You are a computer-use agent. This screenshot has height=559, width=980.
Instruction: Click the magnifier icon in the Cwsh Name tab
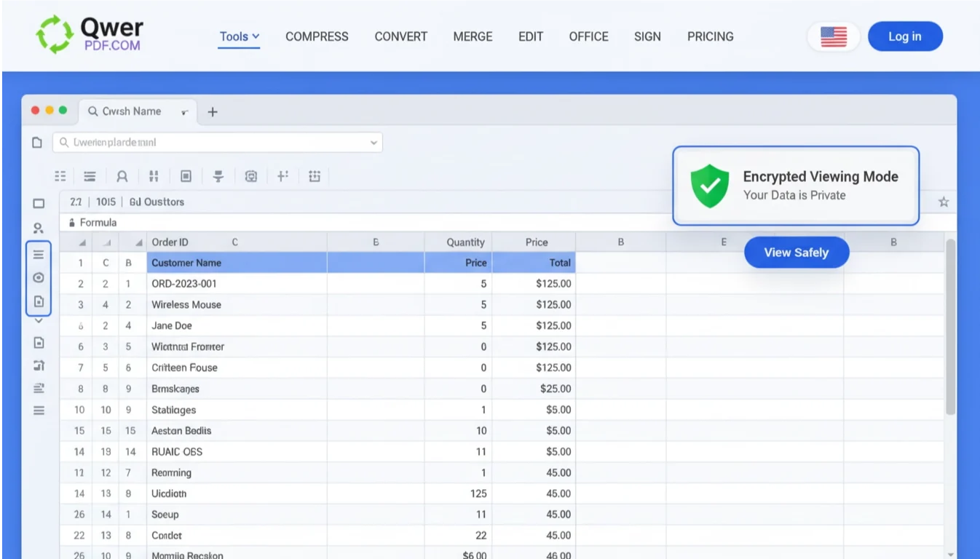[x=93, y=111]
